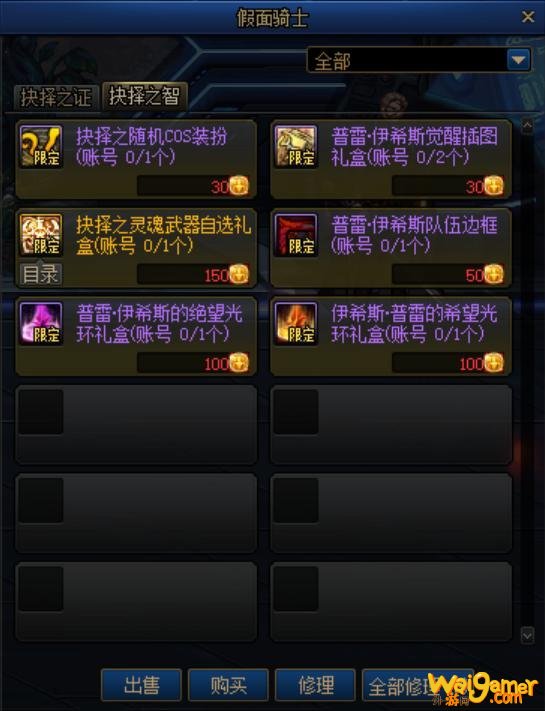
Task: Click the blue dropdown arrow next to 全部
Action: 518,60
